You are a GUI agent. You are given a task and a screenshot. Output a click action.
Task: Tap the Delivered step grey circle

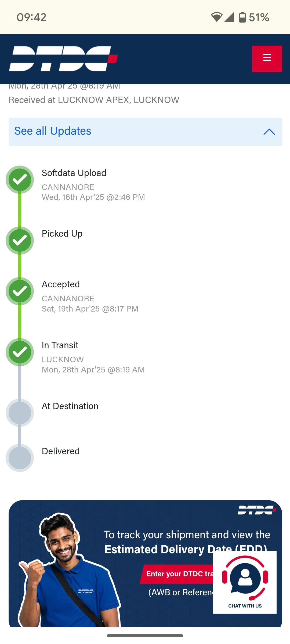pyautogui.click(x=20, y=458)
